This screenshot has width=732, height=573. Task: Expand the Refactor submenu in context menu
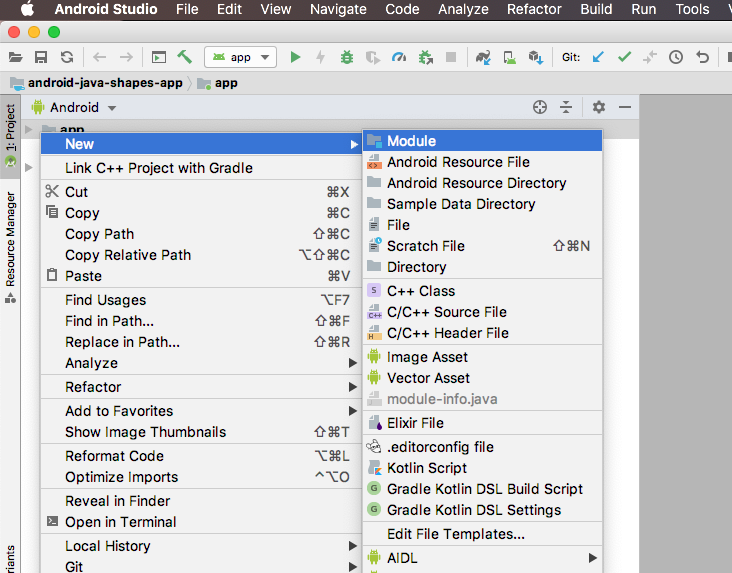click(x=201, y=387)
